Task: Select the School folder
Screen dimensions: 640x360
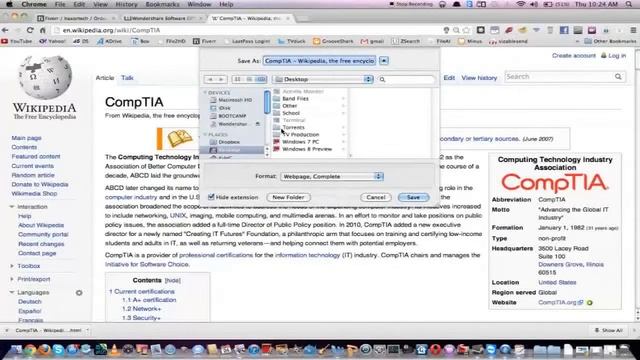Action: pos(291,113)
